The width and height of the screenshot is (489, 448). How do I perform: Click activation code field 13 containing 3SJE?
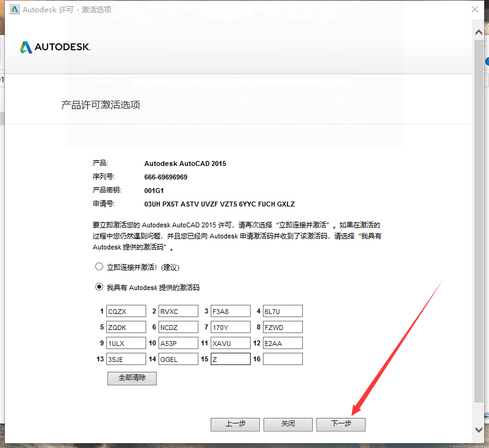(127, 359)
